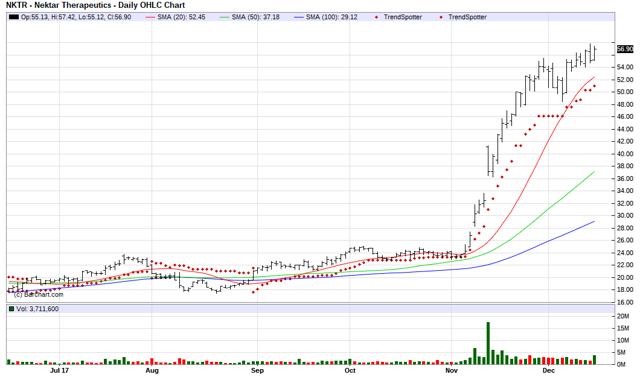The height and width of the screenshot is (389, 640).
Task: Click the 42.00 price axis label
Action: coord(625,142)
